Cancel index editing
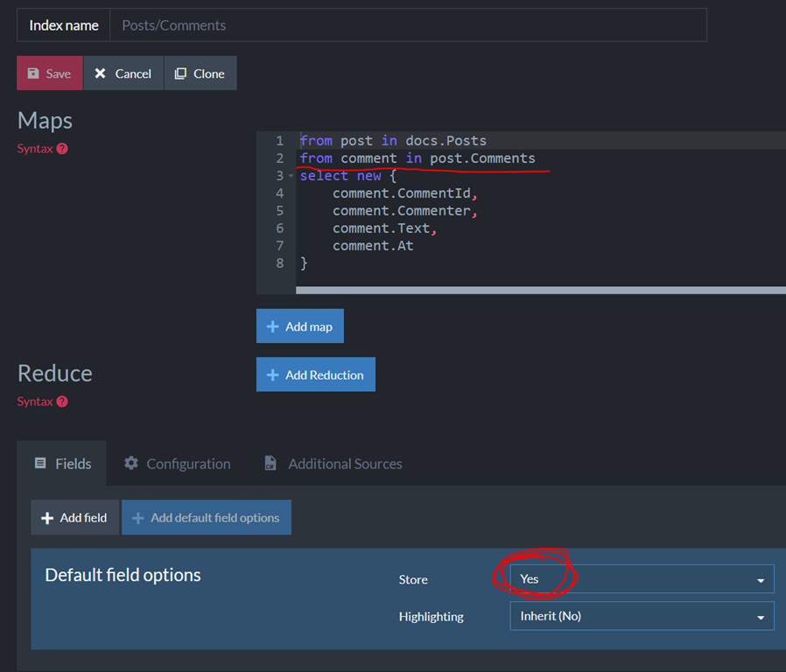 point(123,73)
